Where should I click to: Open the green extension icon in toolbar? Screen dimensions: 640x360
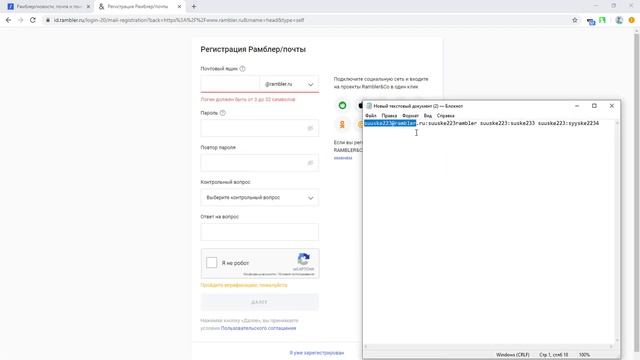click(602, 20)
